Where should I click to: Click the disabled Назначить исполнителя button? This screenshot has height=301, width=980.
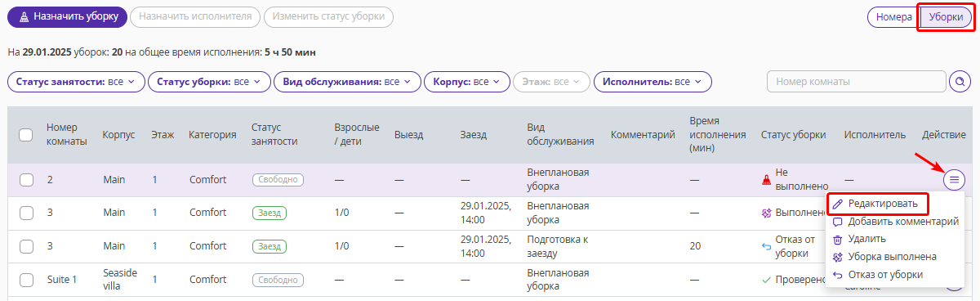[195, 16]
